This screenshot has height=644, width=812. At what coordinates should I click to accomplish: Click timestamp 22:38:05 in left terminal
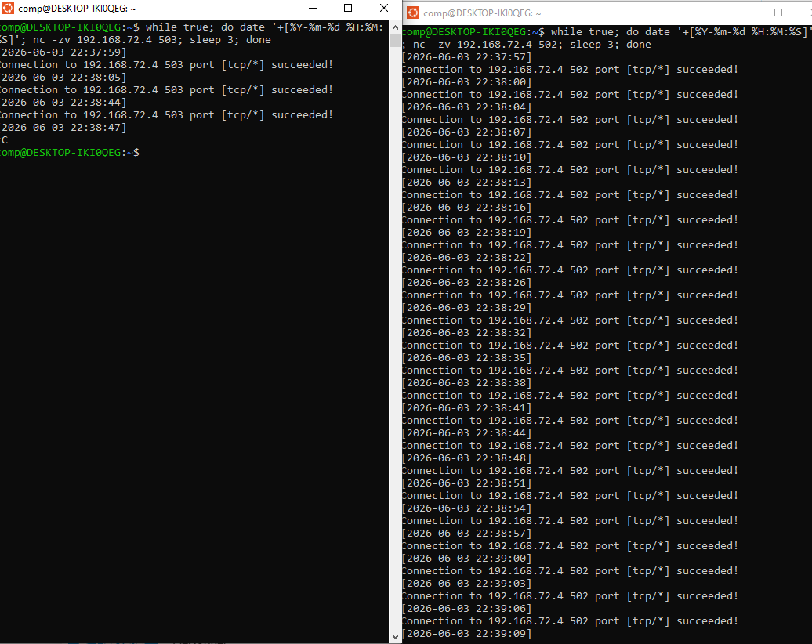click(x=63, y=77)
